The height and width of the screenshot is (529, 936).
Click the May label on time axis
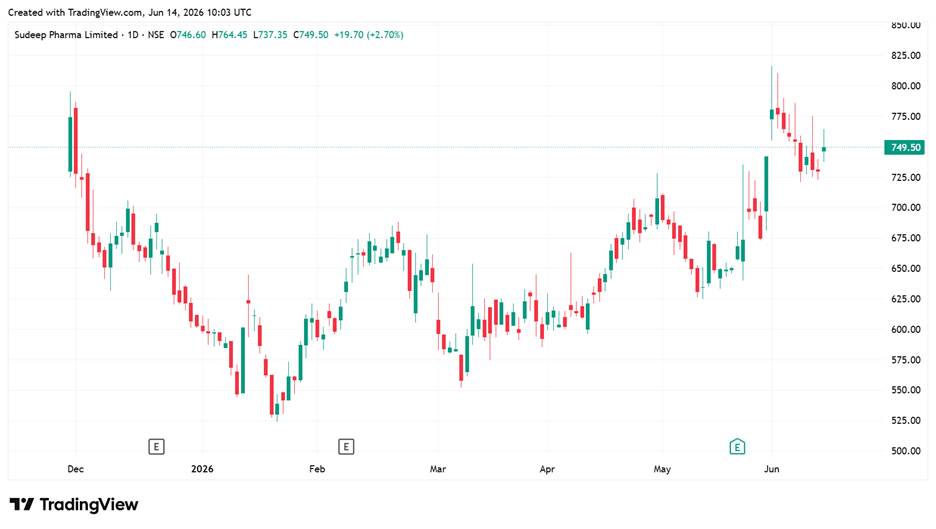tap(662, 469)
